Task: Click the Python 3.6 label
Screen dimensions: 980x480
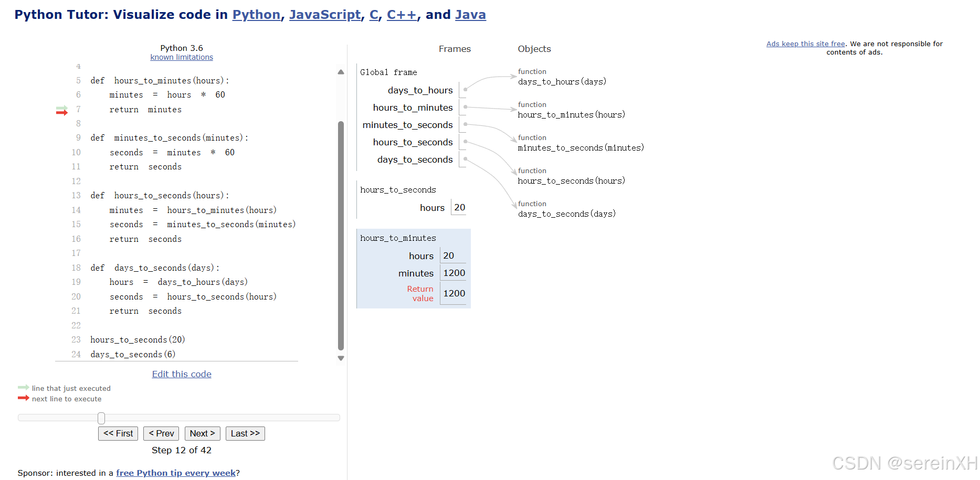Action: [x=182, y=48]
